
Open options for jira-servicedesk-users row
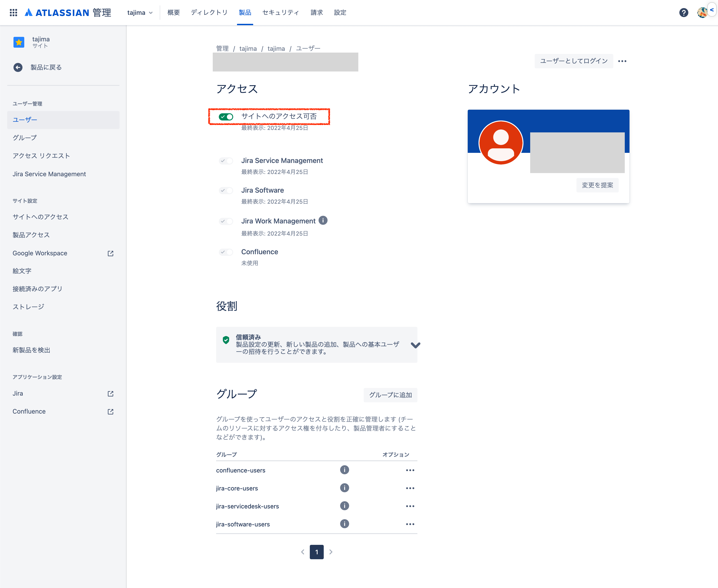pos(410,506)
